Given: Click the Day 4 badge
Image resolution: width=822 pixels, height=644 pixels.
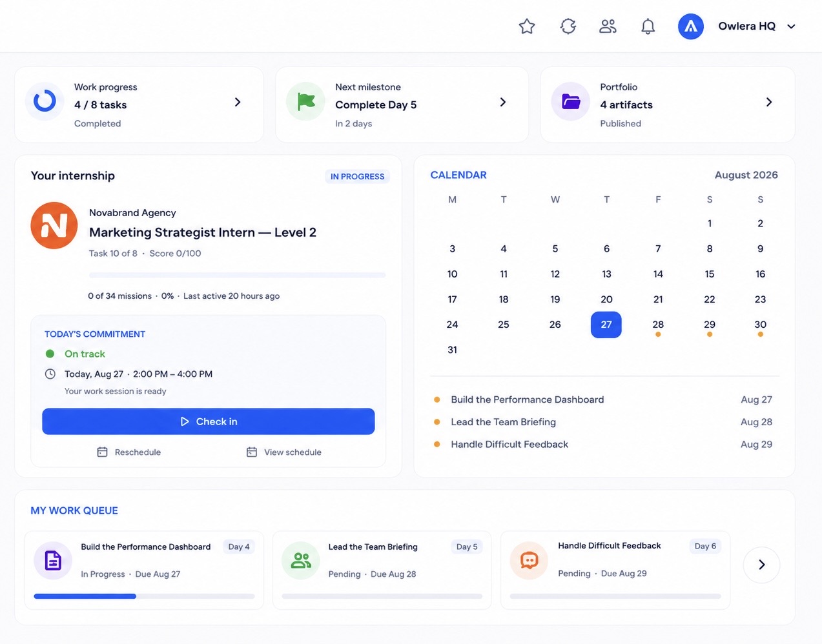Looking at the screenshot, I should pyautogui.click(x=239, y=547).
